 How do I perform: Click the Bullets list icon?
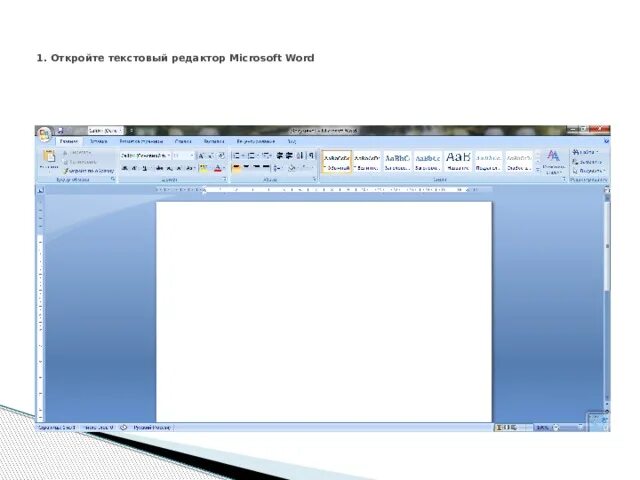[x=237, y=156]
